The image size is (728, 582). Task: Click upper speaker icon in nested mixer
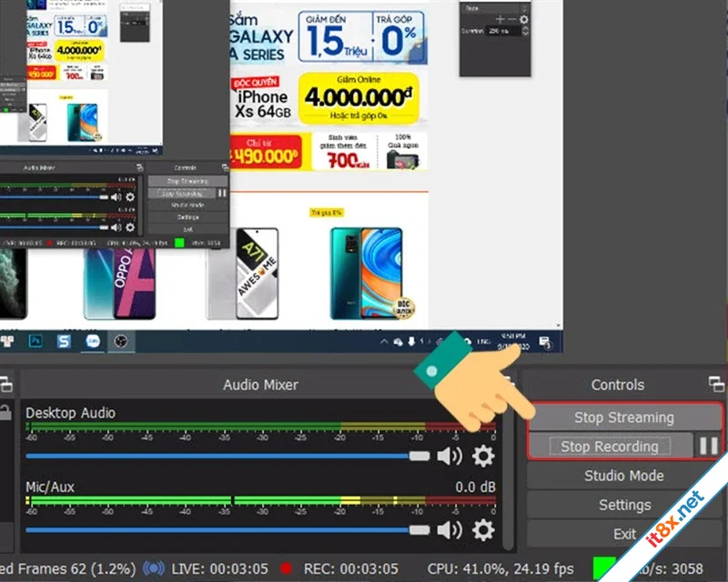tap(116, 197)
